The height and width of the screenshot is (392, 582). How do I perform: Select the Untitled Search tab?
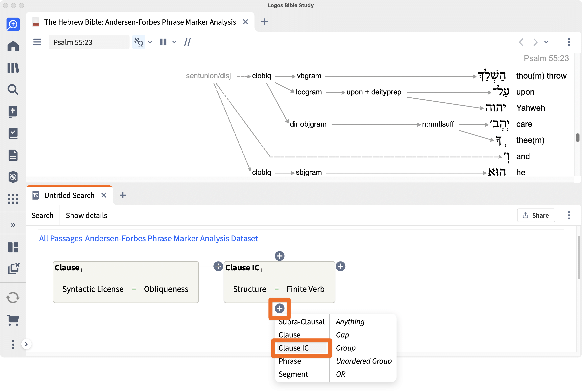[69, 195]
